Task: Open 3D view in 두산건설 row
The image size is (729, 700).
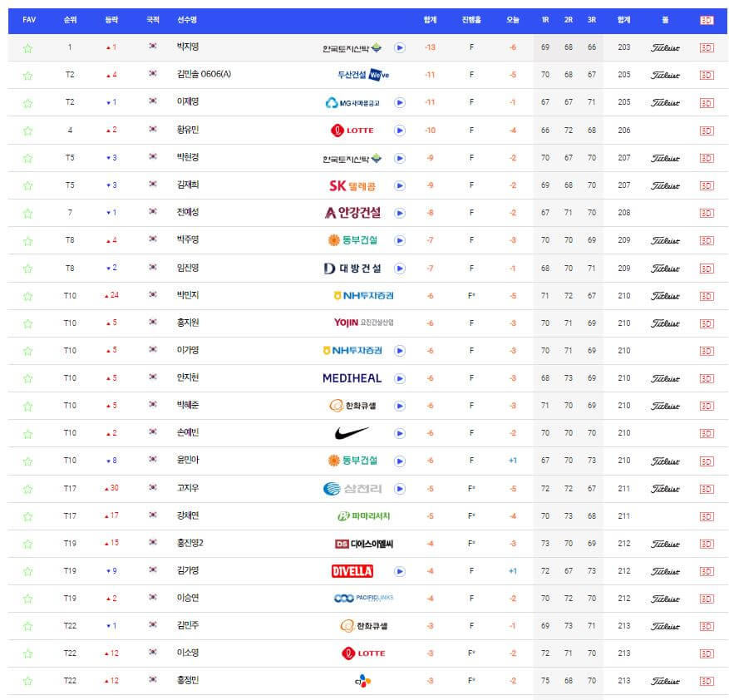Action: point(707,76)
